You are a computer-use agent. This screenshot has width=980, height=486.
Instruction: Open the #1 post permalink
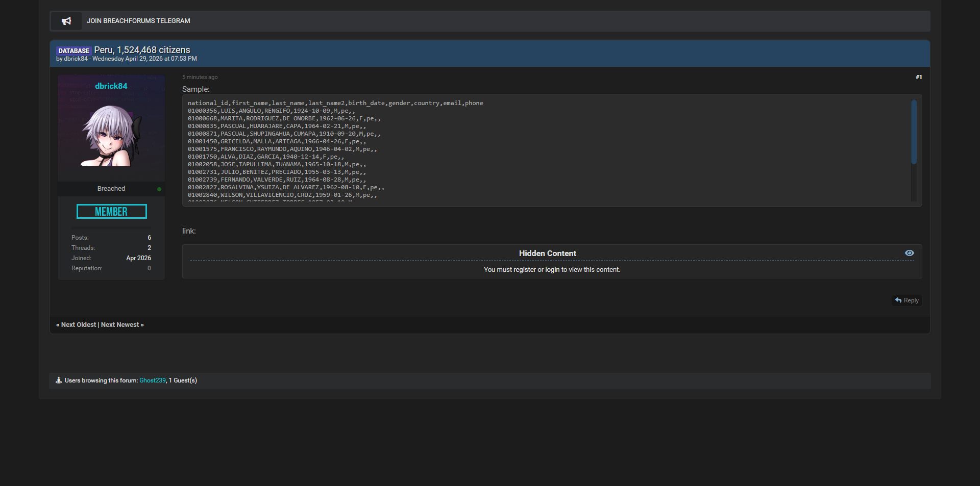tap(918, 77)
